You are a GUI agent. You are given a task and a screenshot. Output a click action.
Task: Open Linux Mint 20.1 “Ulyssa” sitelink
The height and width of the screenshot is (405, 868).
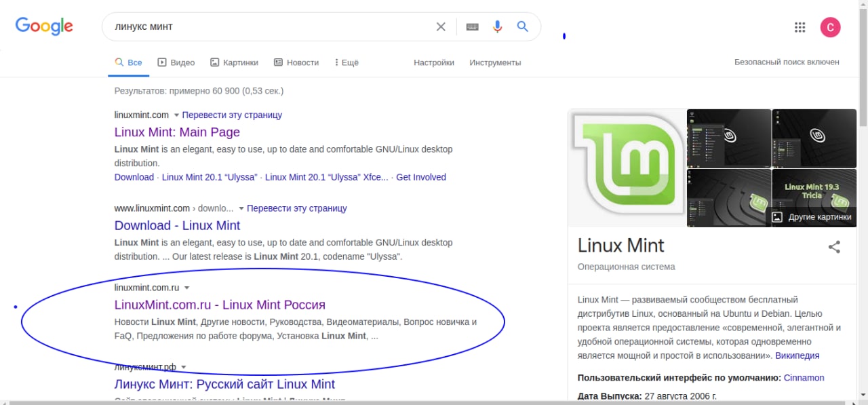pos(210,177)
